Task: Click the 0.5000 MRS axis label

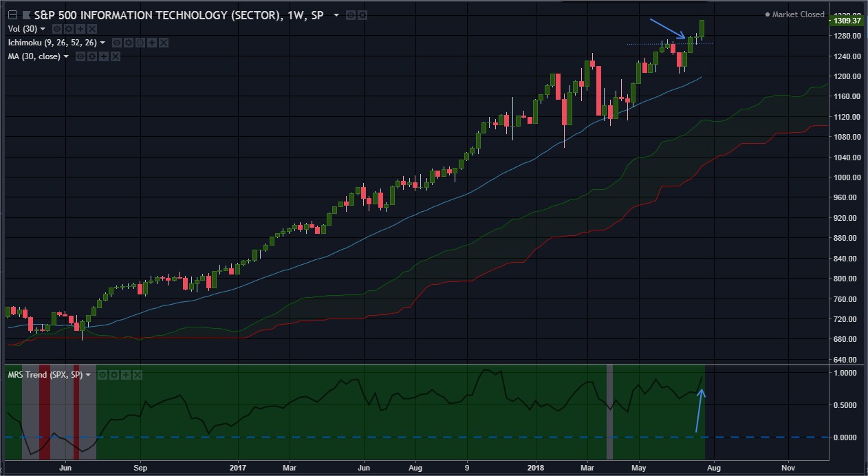Action: pyautogui.click(x=845, y=405)
